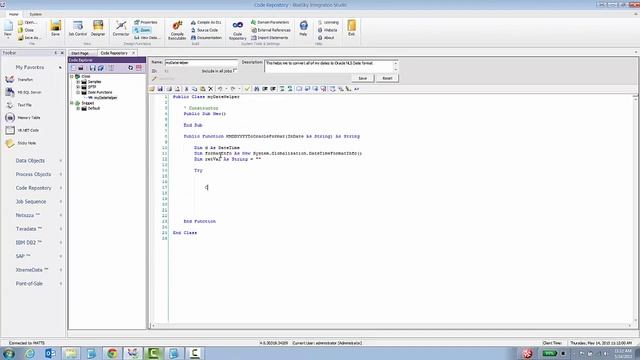The width and height of the screenshot is (640, 360).
Task: Click External References in the ribbon
Action: 271,30
